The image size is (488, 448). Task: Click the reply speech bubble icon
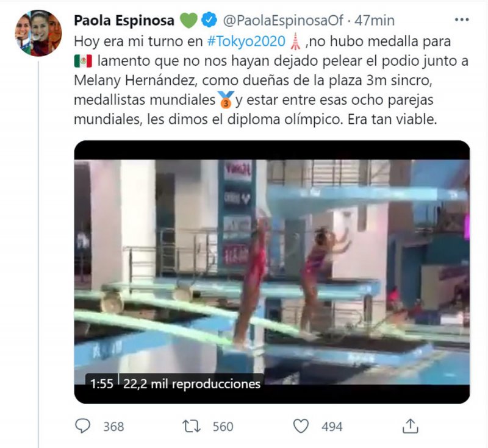tap(83, 426)
